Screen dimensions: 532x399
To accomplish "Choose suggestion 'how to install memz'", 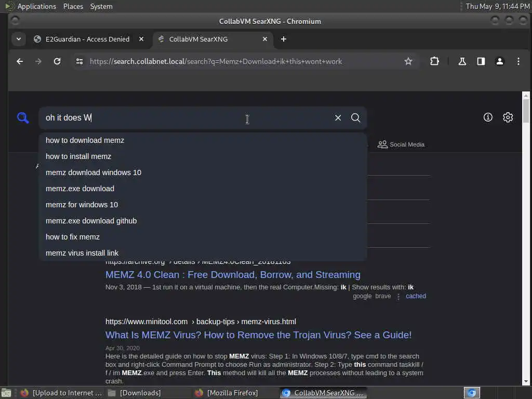I will click(203, 156).
